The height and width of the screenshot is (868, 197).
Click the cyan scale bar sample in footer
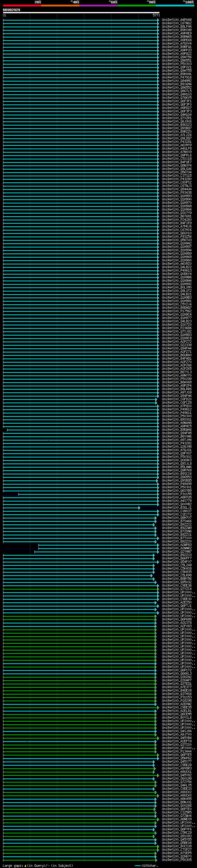137,866
